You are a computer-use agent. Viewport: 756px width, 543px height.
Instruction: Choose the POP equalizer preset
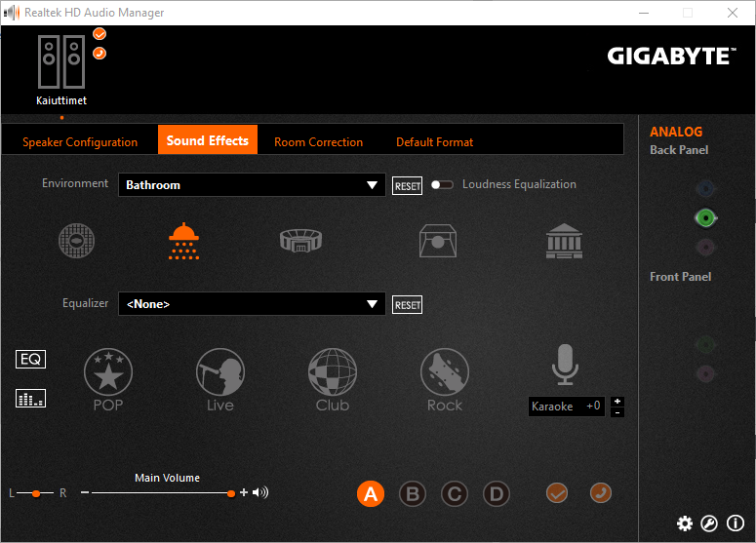pos(108,371)
